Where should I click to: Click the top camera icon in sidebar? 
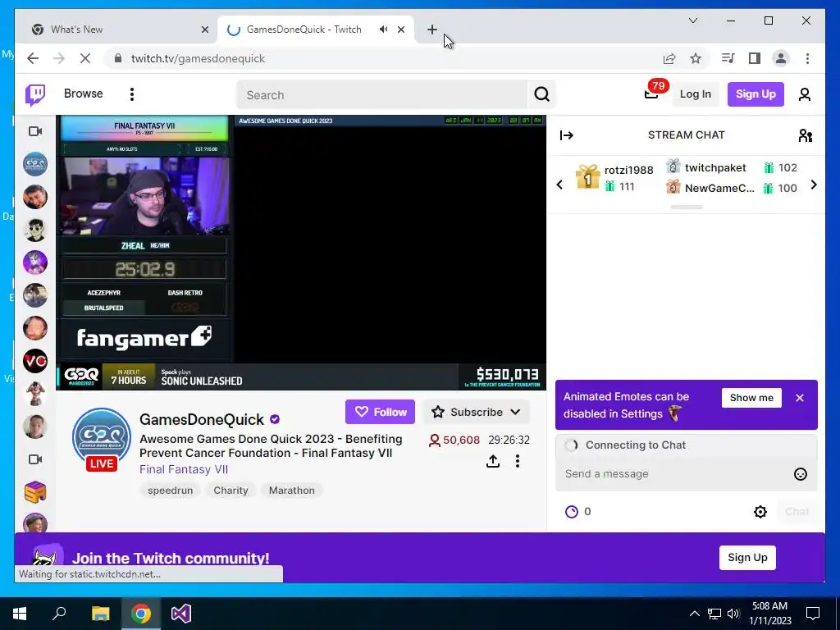coord(35,131)
